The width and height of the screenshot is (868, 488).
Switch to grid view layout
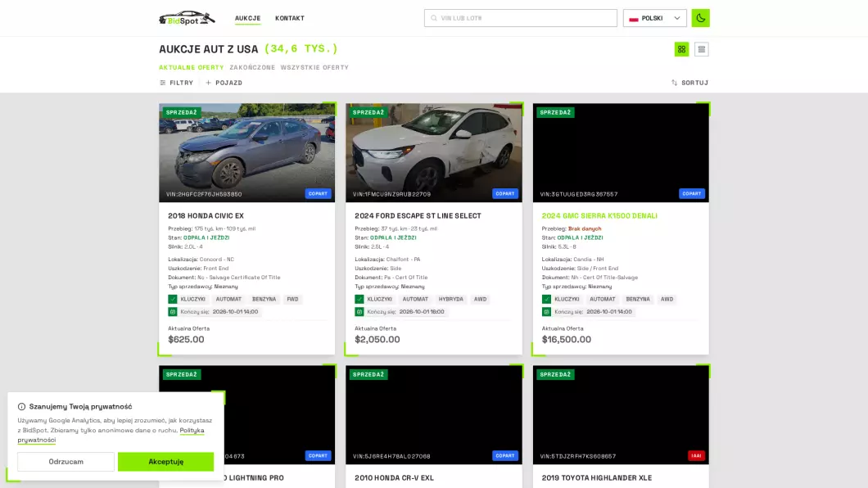tap(681, 49)
